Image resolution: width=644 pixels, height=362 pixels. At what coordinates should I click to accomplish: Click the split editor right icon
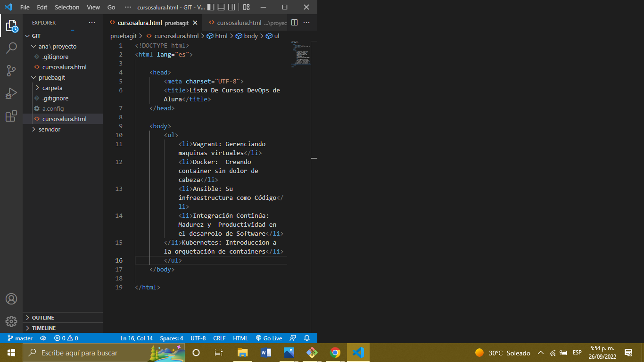(x=294, y=23)
